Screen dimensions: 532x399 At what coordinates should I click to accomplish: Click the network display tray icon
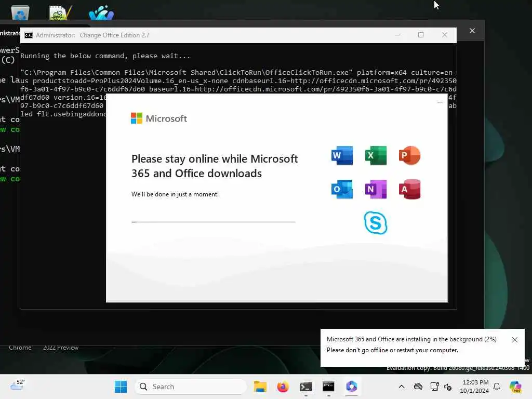coord(434,387)
